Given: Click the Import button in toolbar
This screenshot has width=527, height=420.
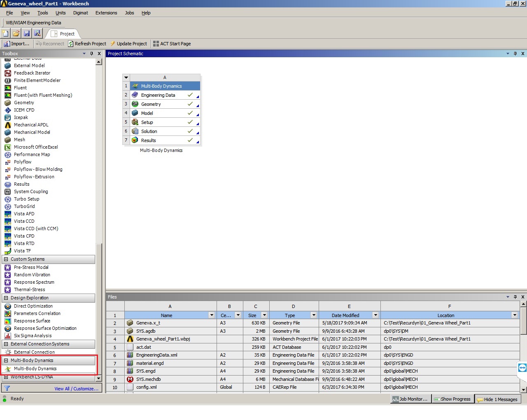Looking at the screenshot, I should point(16,44).
